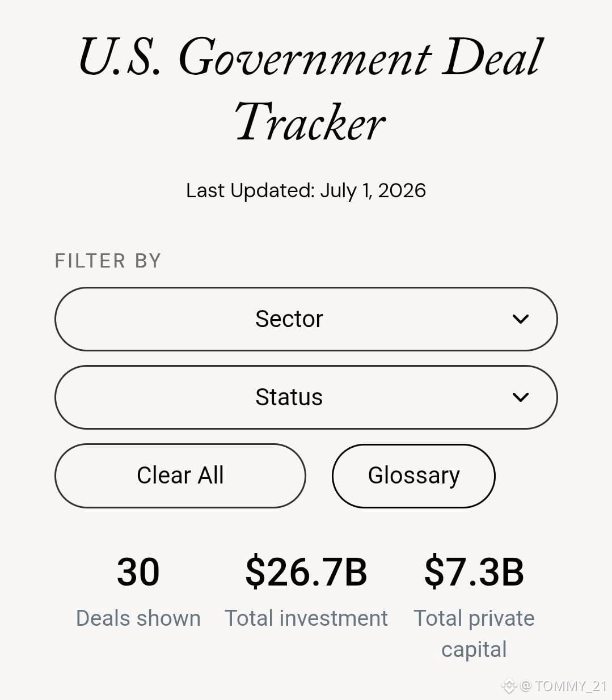This screenshot has height=700, width=612.
Task: Click the chevron arrow in Status field
Action: [x=520, y=397]
